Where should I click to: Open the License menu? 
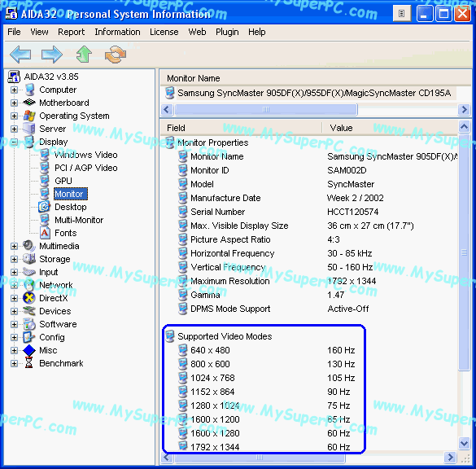(x=164, y=32)
